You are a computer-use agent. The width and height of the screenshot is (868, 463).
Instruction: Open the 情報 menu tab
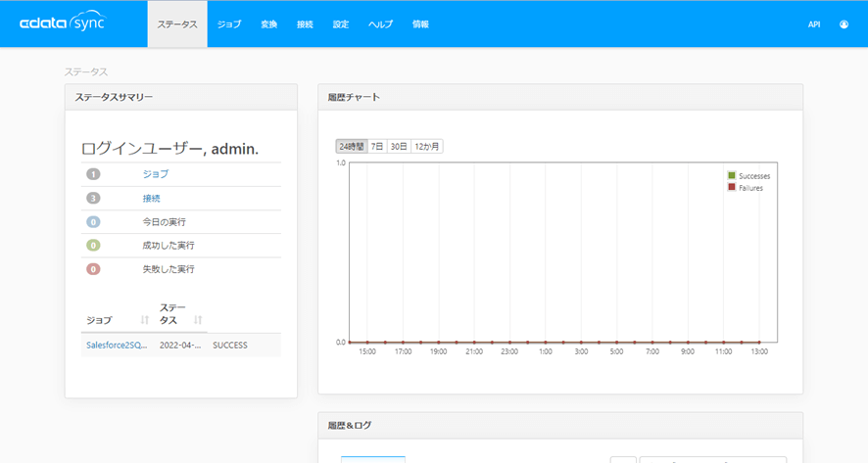(x=420, y=24)
